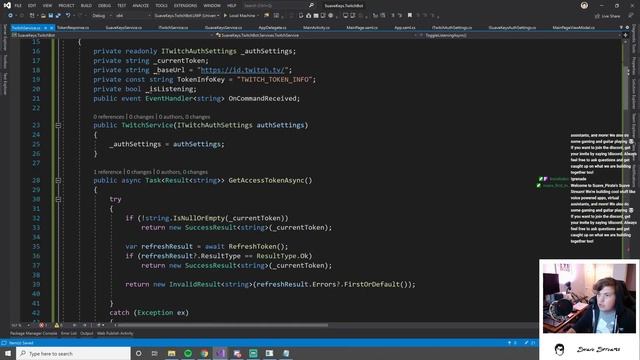Click the Visual Studio search box
The image size is (640, 360).
pyautogui.click(x=278, y=6)
